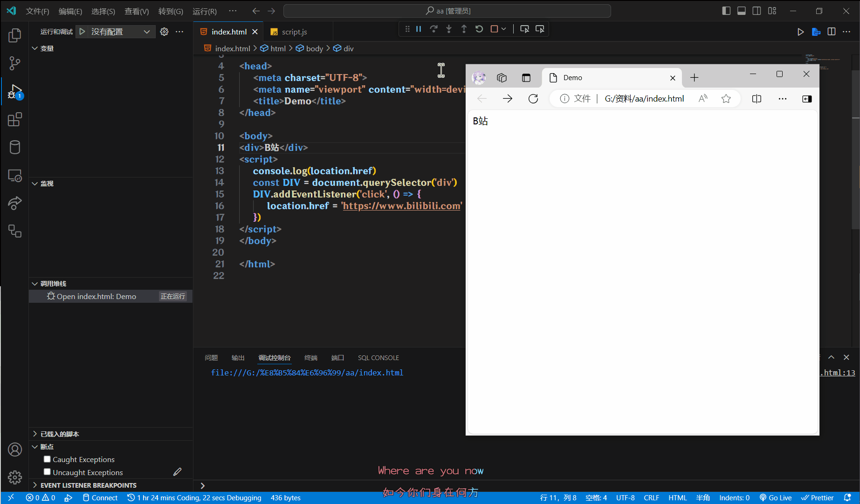Screen dimensions: 860x504
Task: Edit condition for Uncaught Exceptions pencil icon
Action: [x=177, y=472]
